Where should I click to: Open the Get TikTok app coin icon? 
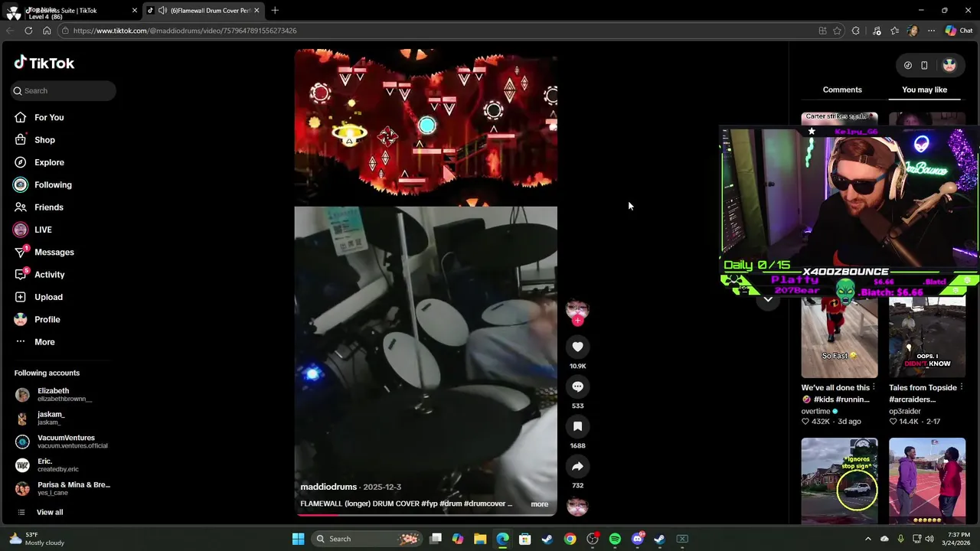(908, 65)
